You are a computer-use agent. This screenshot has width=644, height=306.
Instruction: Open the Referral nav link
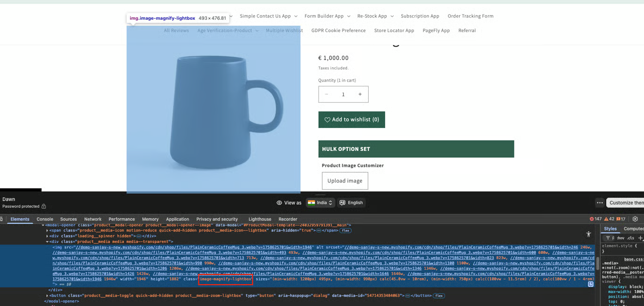pyautogui.click(x=467, y=31)
